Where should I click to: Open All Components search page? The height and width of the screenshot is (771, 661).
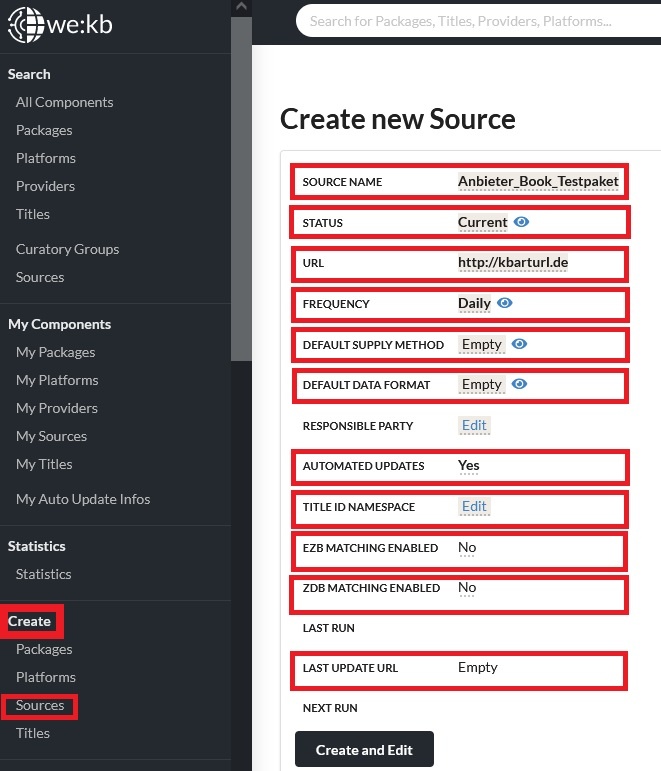pyautogui.click(x=64, y=102)
